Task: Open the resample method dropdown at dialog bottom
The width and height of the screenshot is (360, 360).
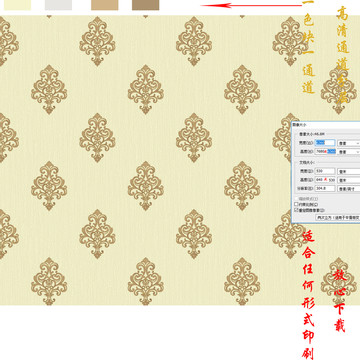Action: [338, 217]
